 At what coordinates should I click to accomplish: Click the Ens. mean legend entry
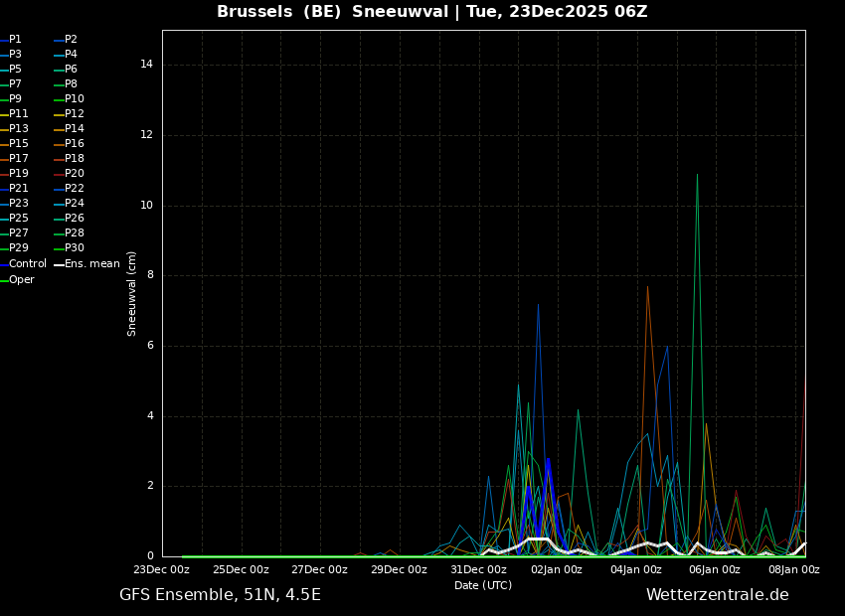[91, 264]
